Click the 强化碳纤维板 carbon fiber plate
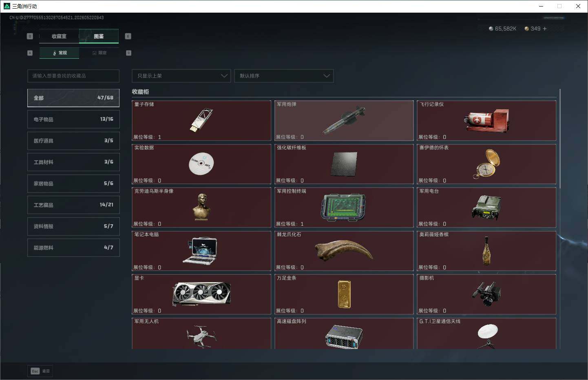The width and height of the screenshot is (588, 380). pyautogui.click(x=344, y=164)
